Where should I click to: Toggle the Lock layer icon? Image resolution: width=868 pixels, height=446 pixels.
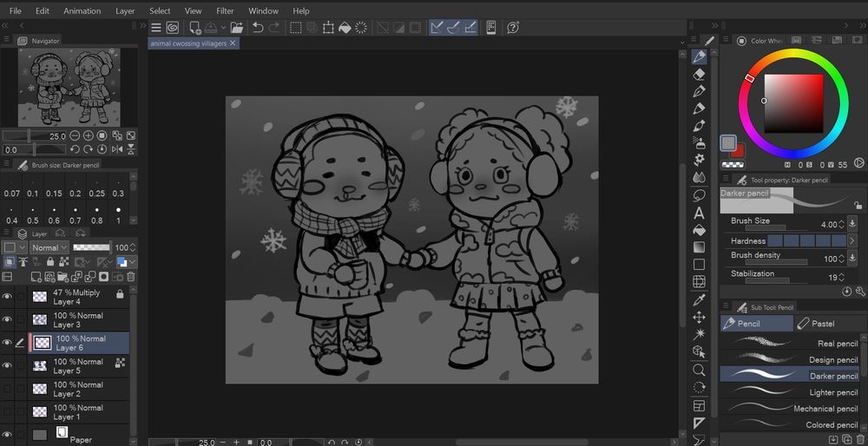tap(50, 262)
